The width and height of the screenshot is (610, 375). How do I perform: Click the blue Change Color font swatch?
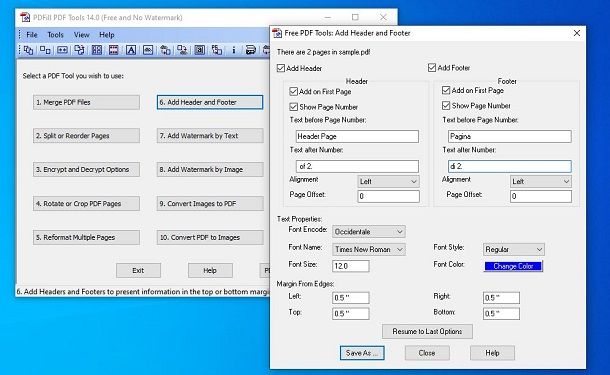(x=513, y=266)
